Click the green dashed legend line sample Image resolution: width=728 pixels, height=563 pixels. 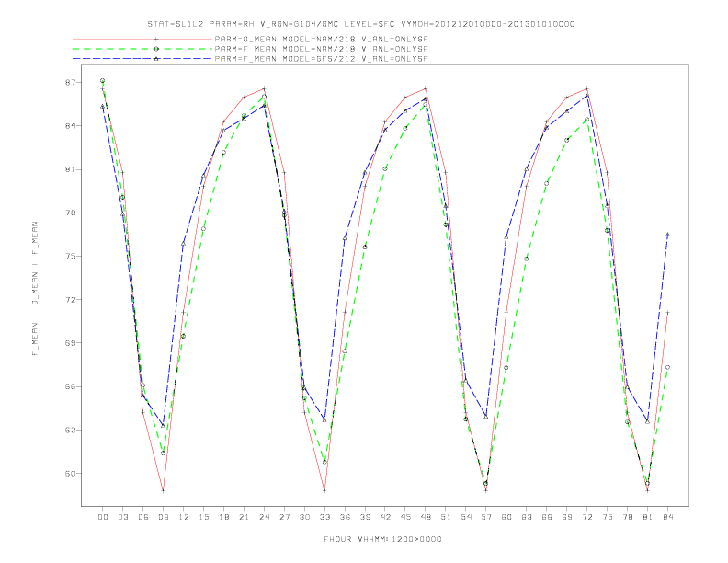point(142,49)
